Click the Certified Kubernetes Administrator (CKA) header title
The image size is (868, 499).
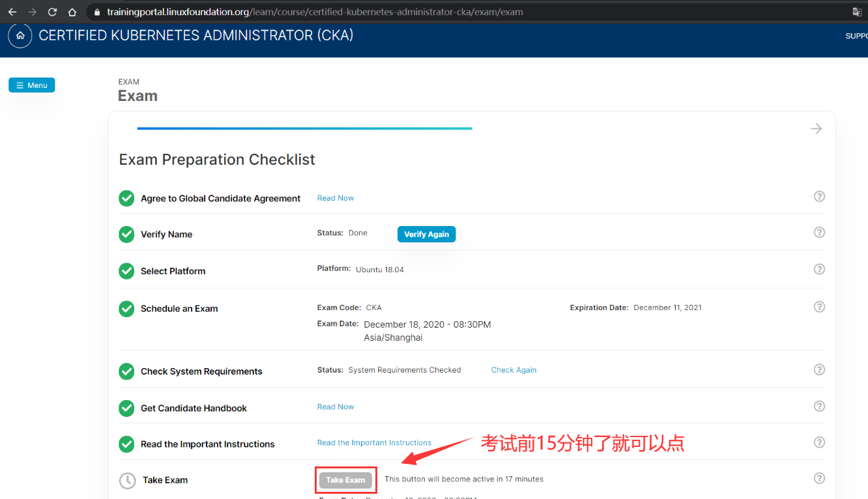pos(196,35)
